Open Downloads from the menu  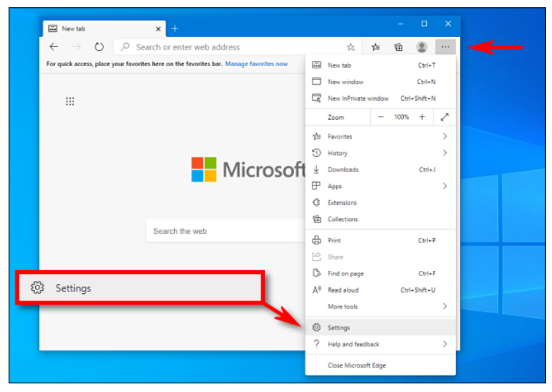343,170
